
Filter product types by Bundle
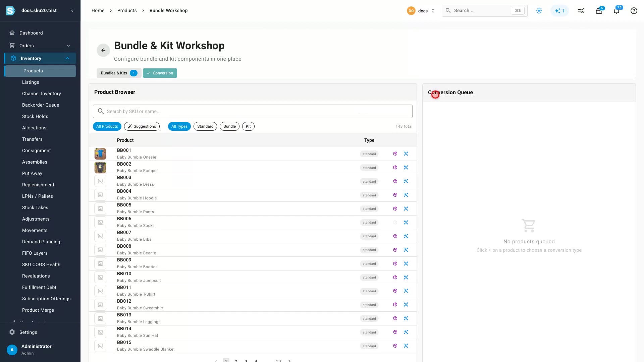[x=229, y=126]
